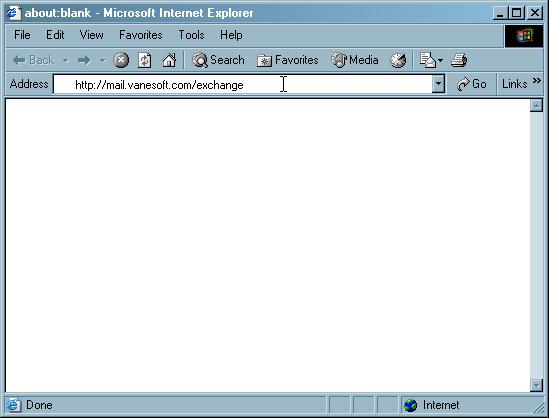Screen dimensions: 549x418
Task: Open the Help menu
Action: [x=231, y=35]
